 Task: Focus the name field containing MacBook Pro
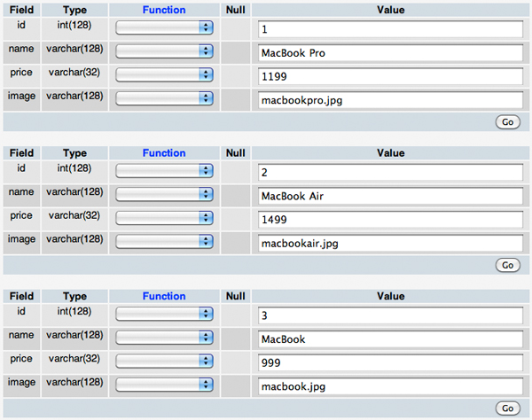[x=390, y=53]
